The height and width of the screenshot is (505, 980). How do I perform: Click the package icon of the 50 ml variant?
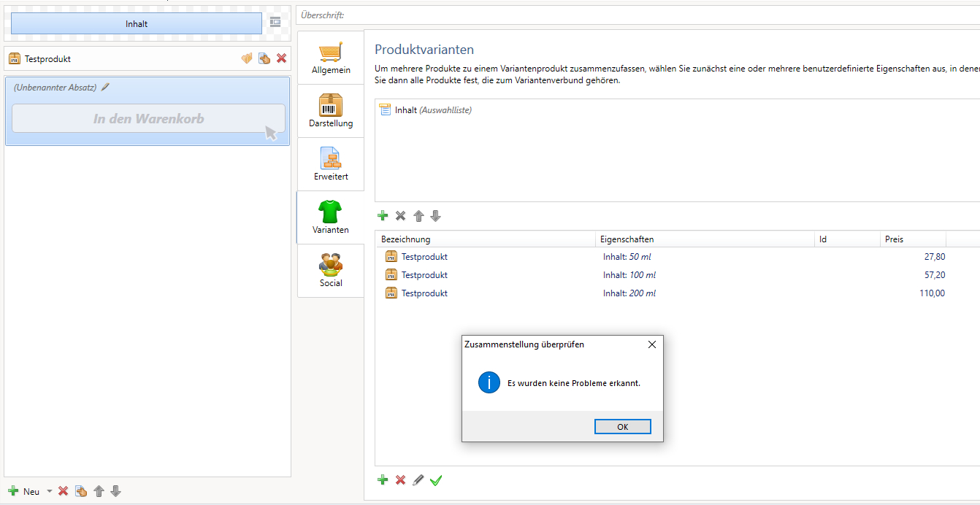click(x=391, y=257)
